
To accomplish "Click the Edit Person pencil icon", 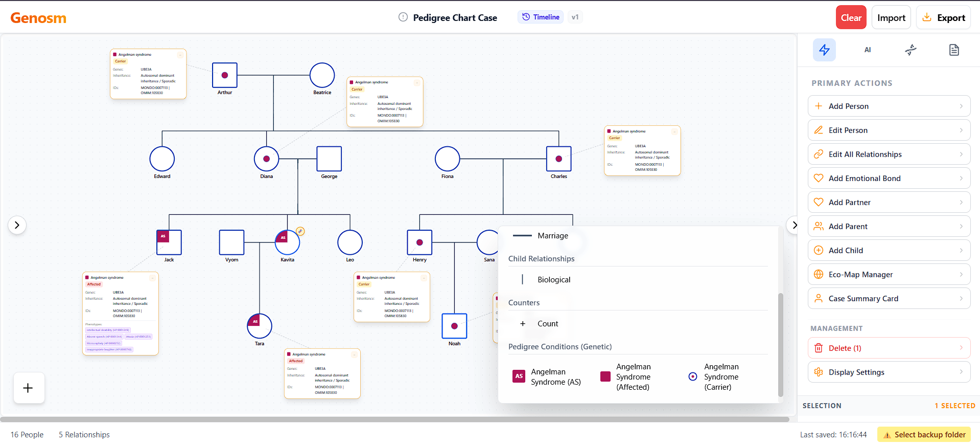I will [819, 130].
